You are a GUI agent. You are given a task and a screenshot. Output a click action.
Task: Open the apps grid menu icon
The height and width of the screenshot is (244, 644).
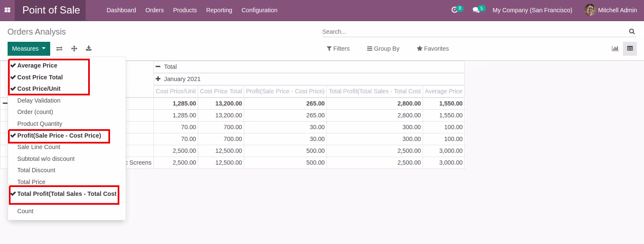coord(7,10)
